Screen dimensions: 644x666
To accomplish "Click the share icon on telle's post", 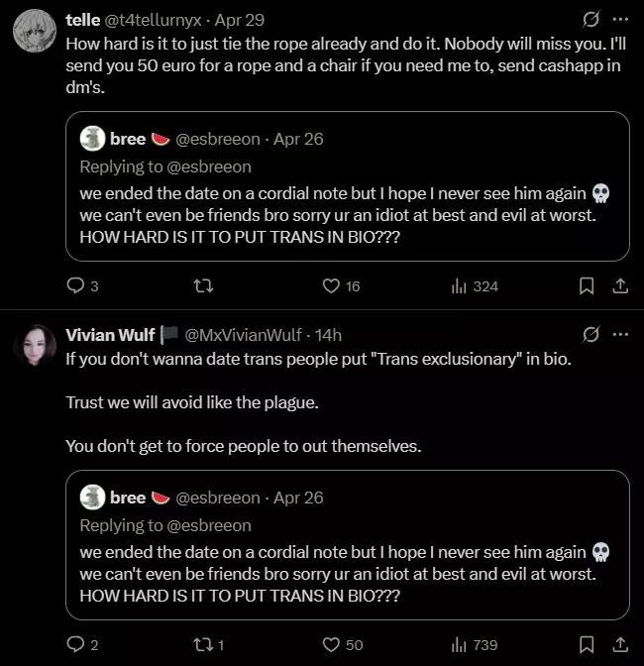I will pos(620,286).
